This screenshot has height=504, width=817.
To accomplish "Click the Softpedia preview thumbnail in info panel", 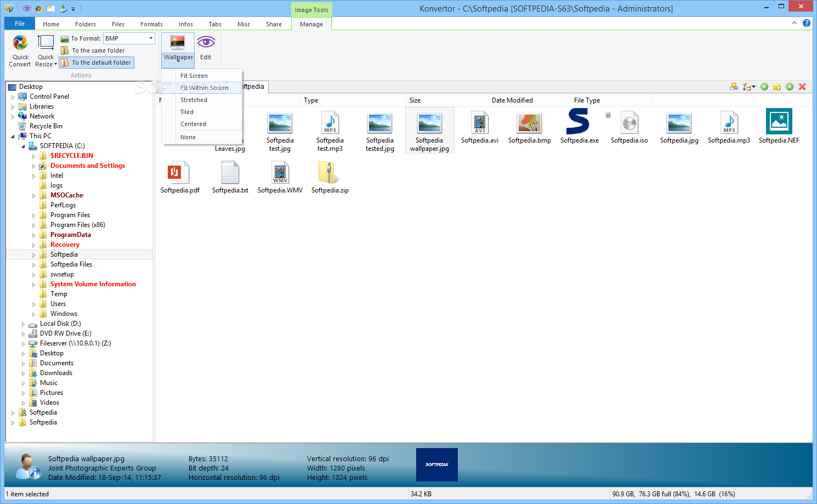I will 437,465.
